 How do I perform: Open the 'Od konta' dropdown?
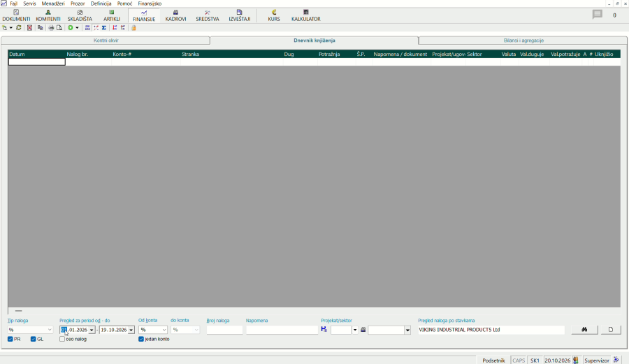164,330
